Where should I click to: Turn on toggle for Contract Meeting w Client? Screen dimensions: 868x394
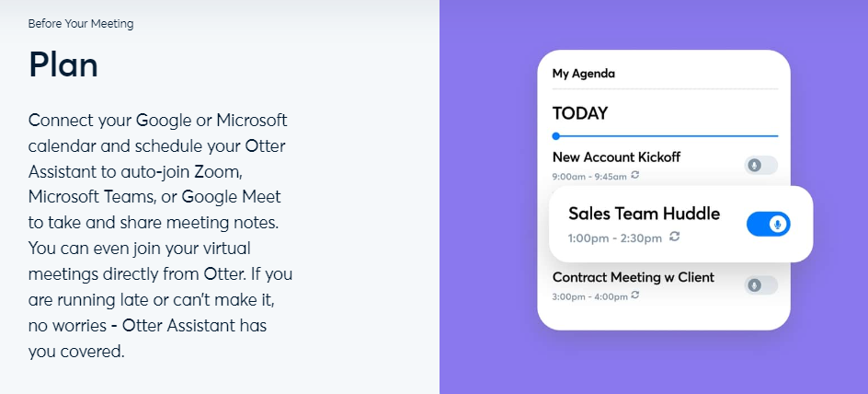click(x=760, y=285)
